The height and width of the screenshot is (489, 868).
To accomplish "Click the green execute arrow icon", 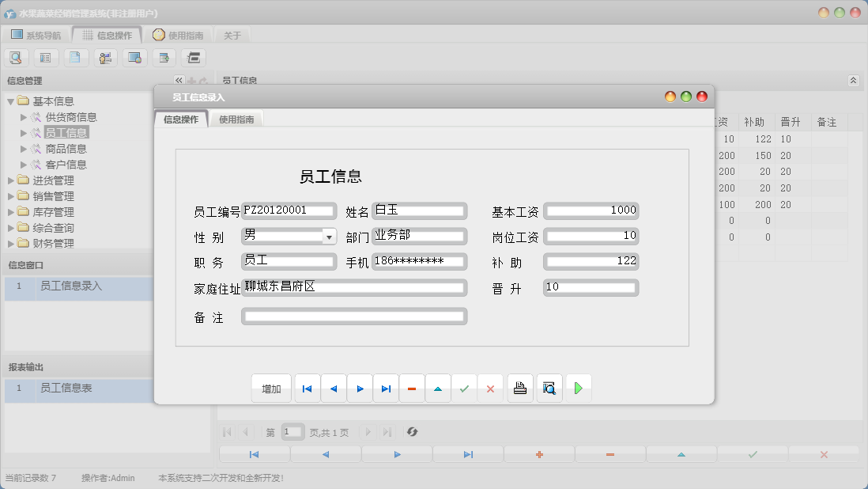I will click(578, 388).
